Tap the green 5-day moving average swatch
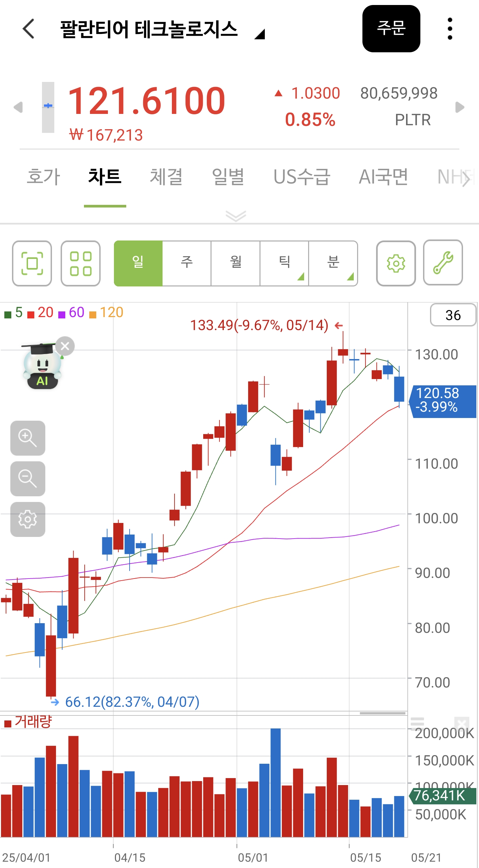The image size is (479, 868). tap(8, 315)
